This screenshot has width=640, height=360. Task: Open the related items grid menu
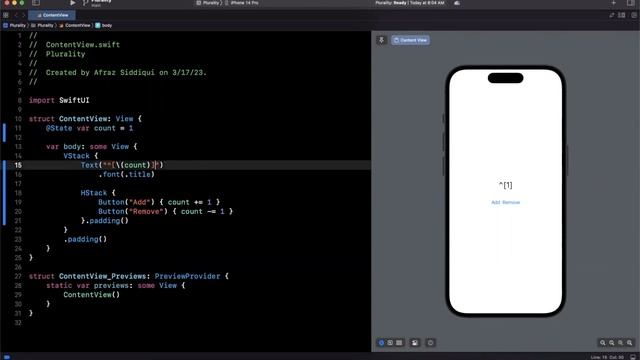6,15
